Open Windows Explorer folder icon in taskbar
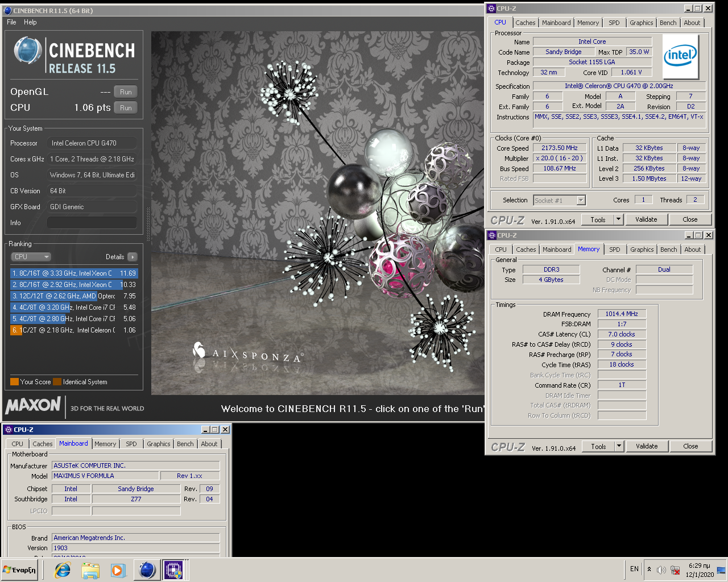This screenshot has width=728, height=582. click(90, 569)
